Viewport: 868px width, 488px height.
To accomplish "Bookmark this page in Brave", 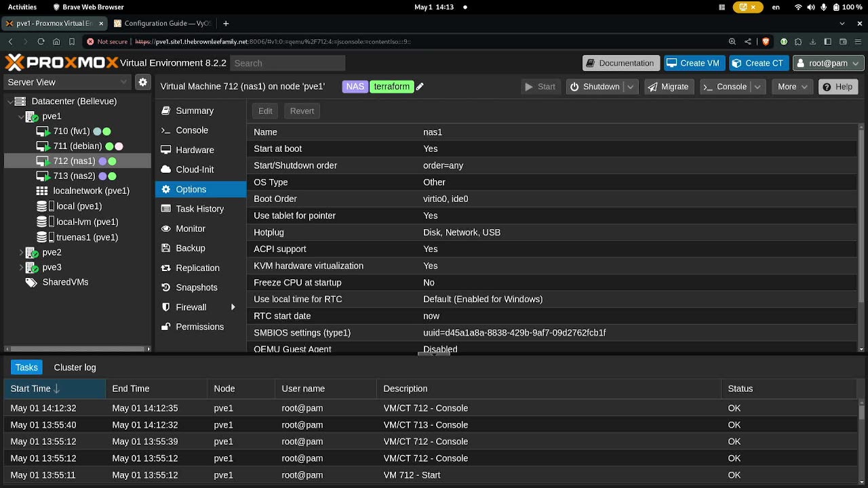I will tap(72, 41).
